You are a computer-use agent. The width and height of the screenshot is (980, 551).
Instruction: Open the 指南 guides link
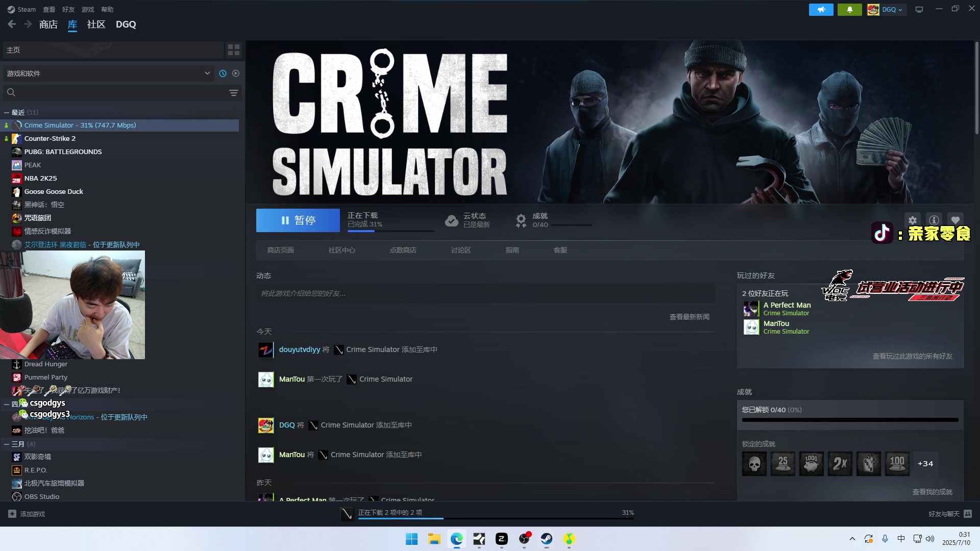point(512,251)
